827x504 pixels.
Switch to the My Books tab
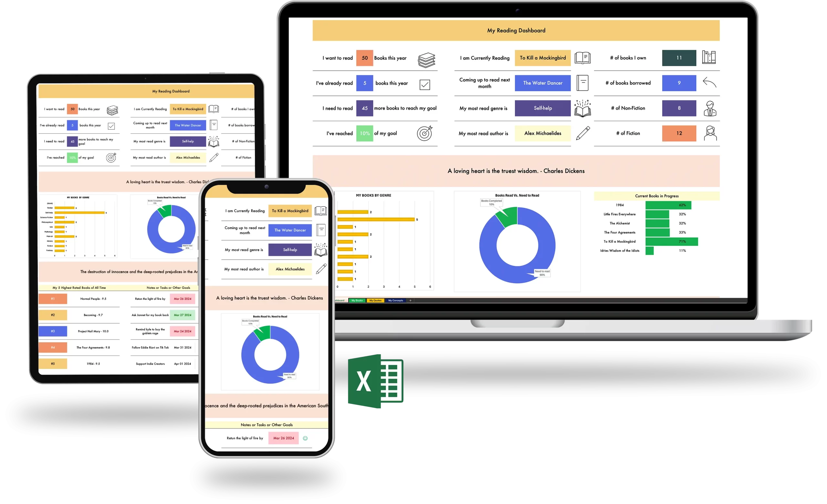[x=360, y=300]
